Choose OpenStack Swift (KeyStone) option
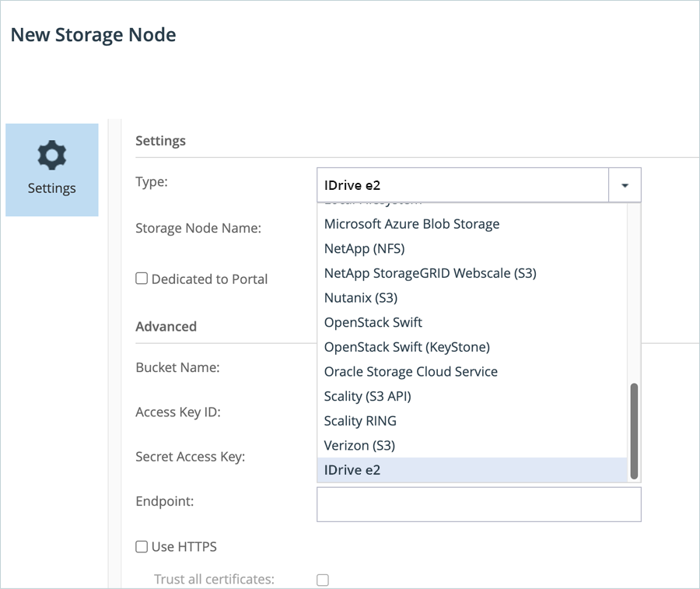 (407, 347)
